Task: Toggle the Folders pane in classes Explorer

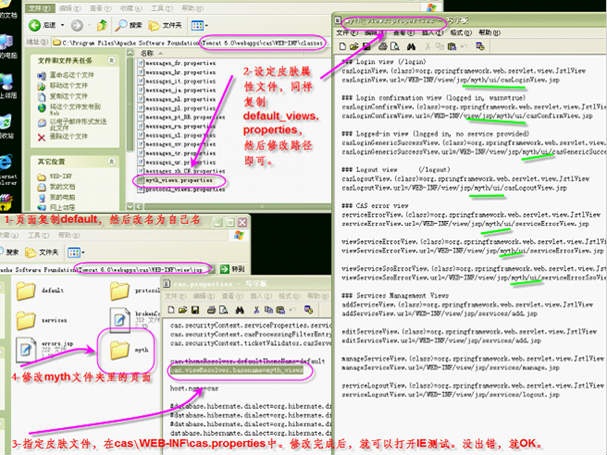Action: 165,26
